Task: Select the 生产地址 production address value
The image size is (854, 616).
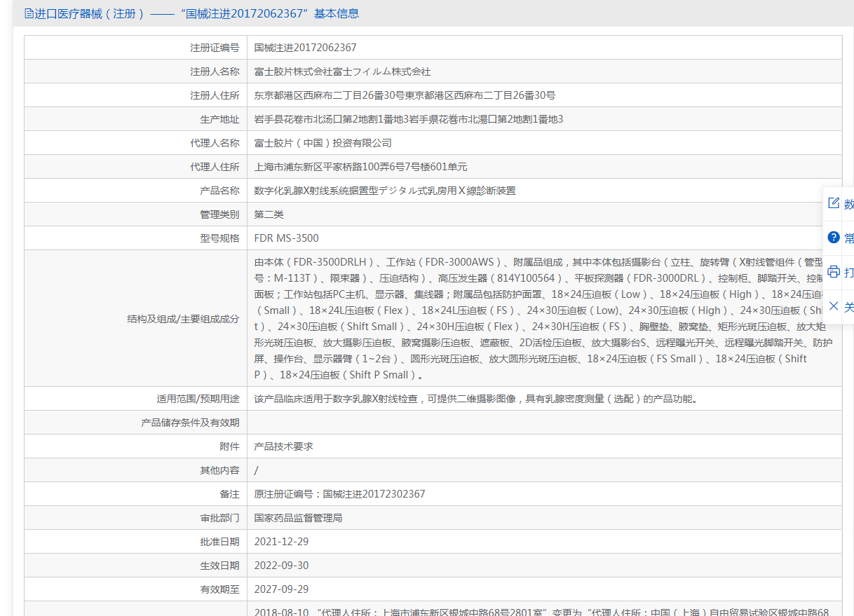Action: [409, 119]
